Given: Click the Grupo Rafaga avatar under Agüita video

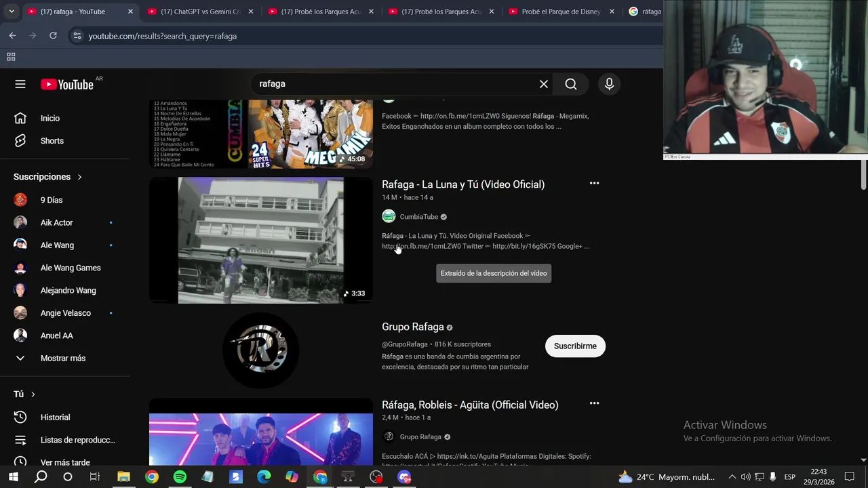Looking at the screenshot, I should pos(389,436).
